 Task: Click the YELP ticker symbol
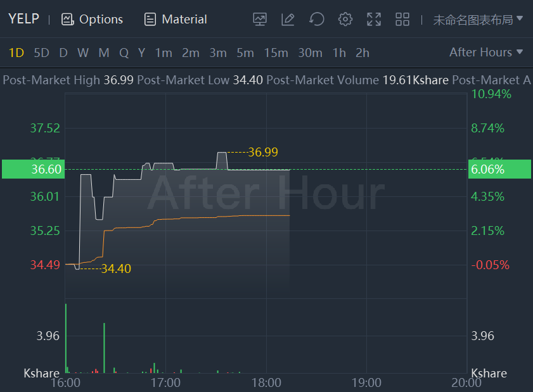[23, 19]
